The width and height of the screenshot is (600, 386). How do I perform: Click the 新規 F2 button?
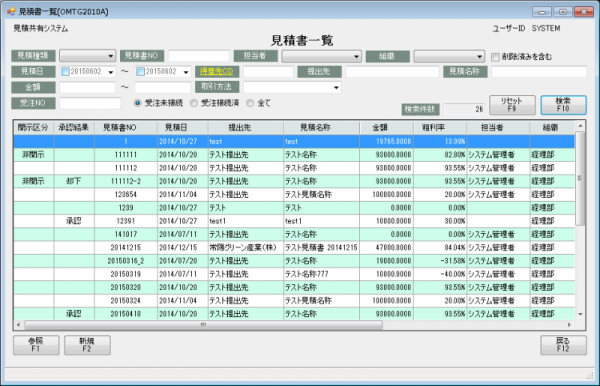tap(87, 345)
